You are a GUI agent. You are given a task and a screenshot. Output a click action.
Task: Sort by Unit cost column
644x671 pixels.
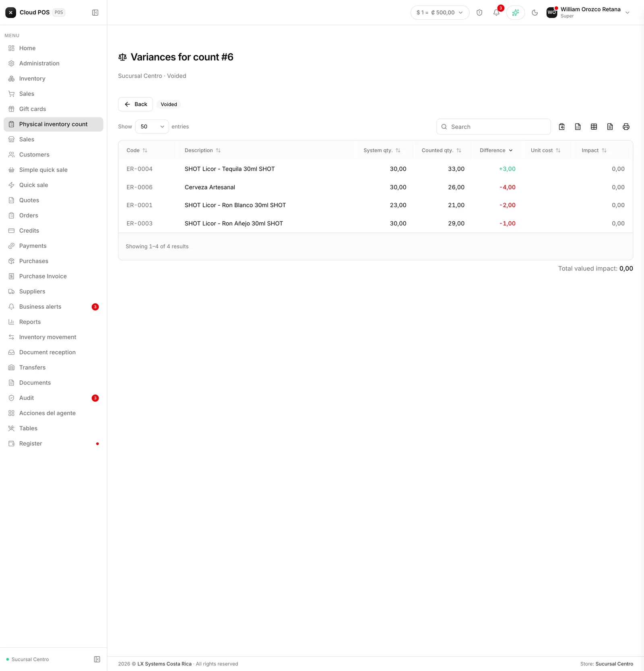tap(545, 151)
